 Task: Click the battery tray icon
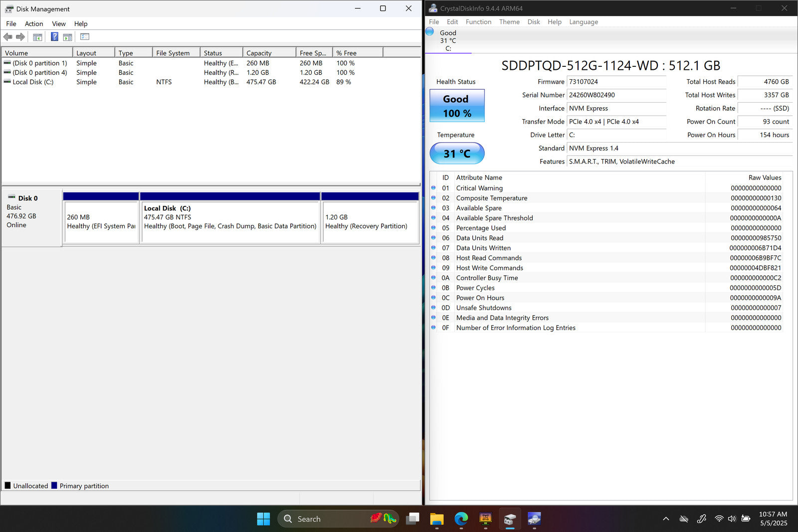[x=746, y=519]
